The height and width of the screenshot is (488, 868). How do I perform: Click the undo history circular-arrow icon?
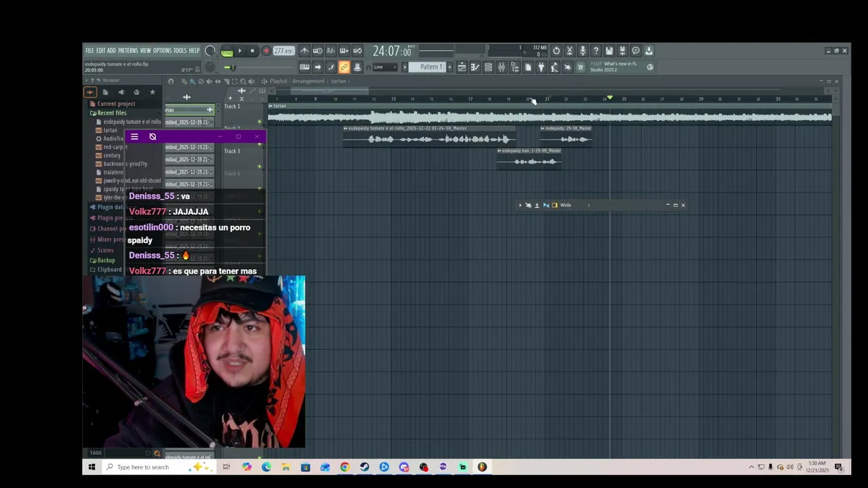(x=556, y=51)
